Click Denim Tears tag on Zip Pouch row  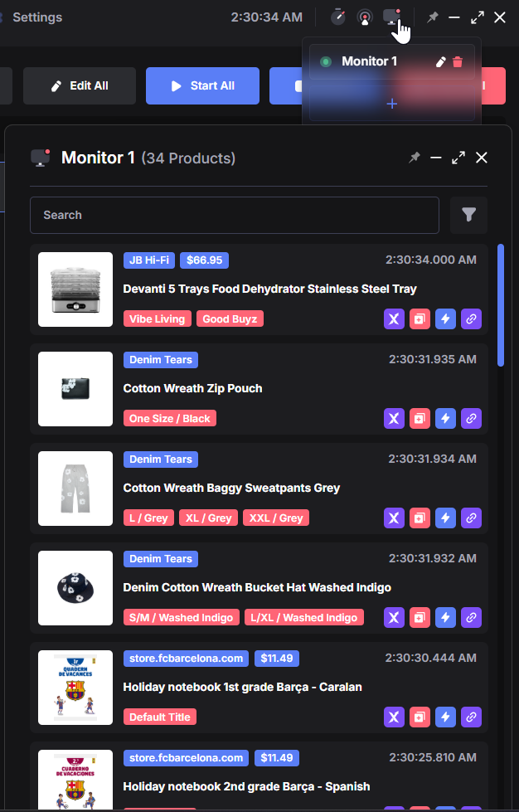tap(160, 360)
